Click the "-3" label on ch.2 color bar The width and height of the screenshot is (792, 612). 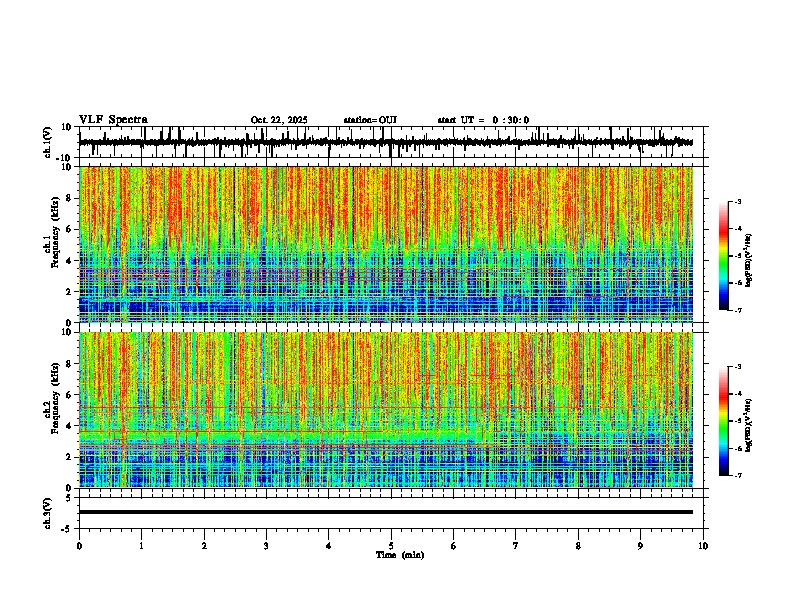pos(738,367)
